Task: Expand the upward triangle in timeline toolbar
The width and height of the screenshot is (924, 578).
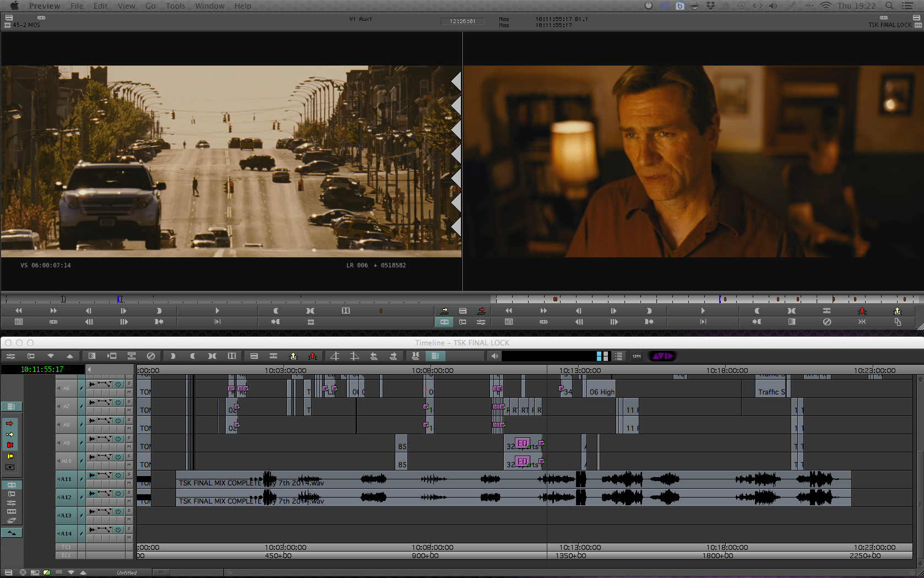Action: pyautogui.click(x=70, y=356)
